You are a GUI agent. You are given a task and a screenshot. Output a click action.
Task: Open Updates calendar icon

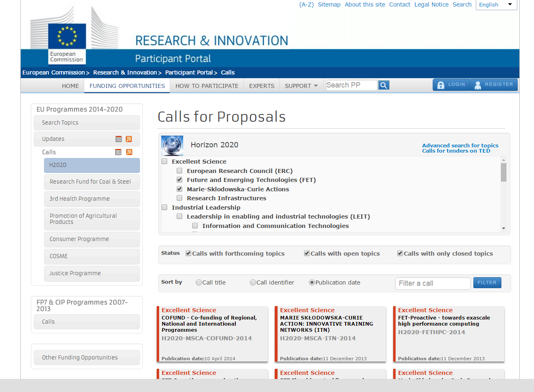click(x=118, y=139)
